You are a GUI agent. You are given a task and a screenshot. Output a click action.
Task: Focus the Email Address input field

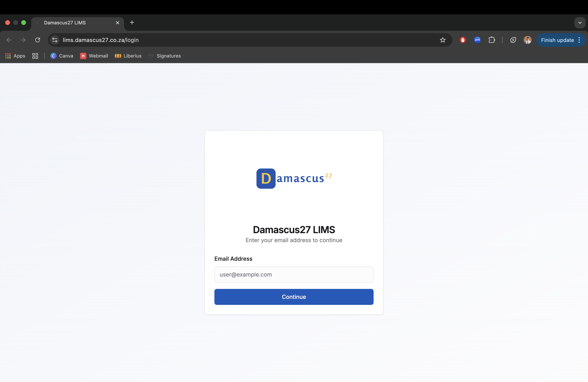click(294, 274)
